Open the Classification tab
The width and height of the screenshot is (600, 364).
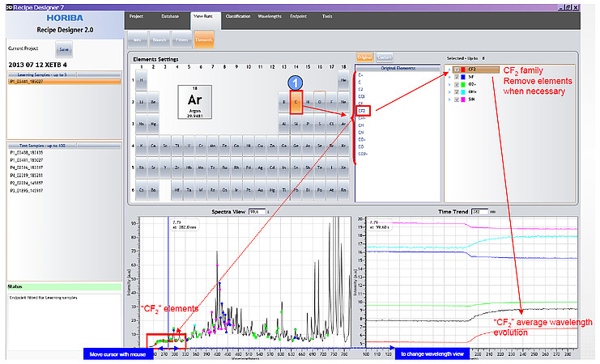tap(237, 16)
